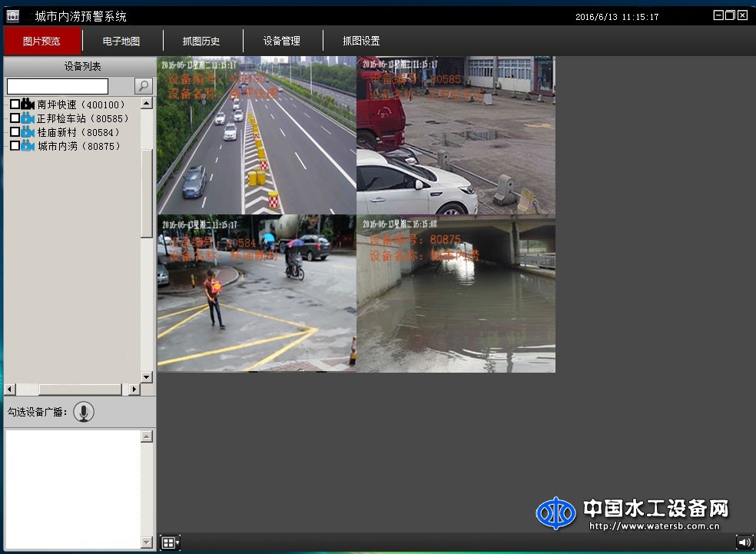The image size is (756, 554).
Task: Click the app icon in the title bar
Action: [x=12, y=16]
